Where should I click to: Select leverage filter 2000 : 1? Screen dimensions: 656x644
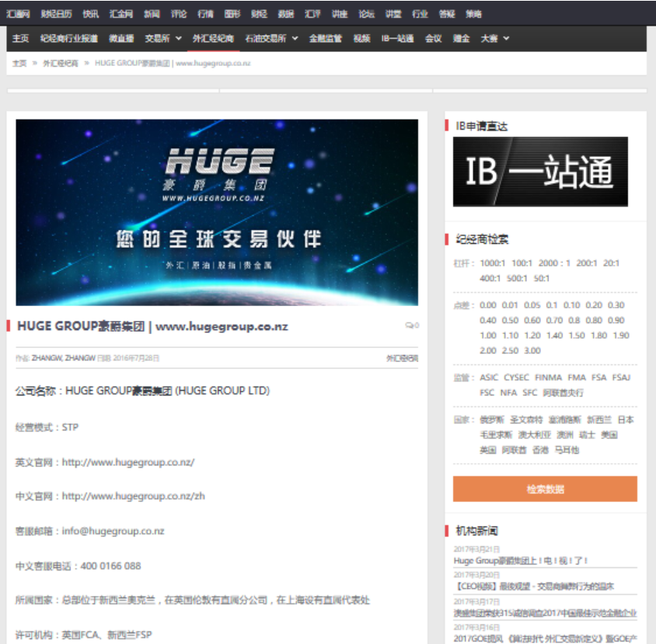point(554,263)
